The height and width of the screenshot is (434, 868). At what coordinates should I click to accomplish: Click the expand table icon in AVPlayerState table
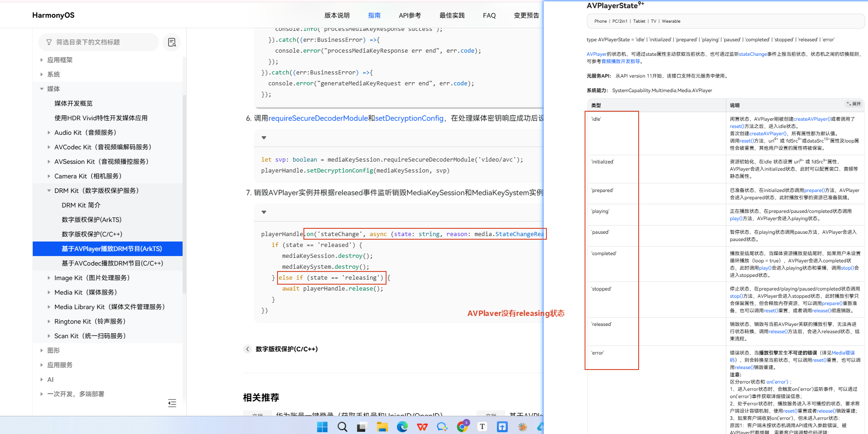coord(854,104)
